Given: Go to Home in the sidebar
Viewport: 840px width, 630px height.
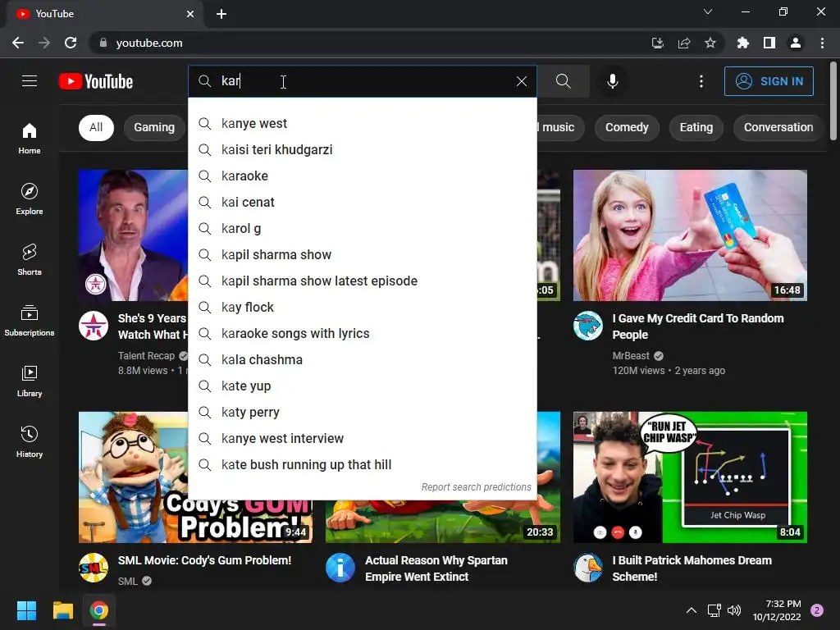Looking at the screenshot, I should click(x=30, y=138).
